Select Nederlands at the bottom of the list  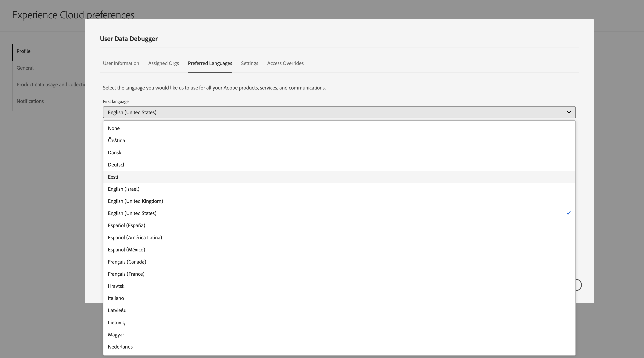(x=120, y=347)
